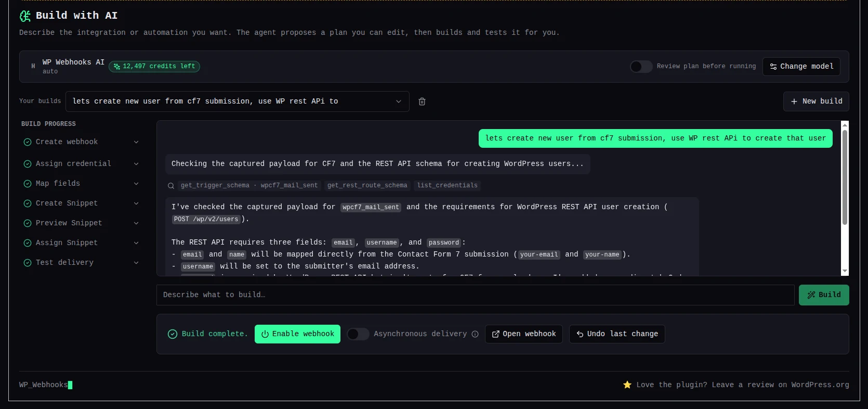
Task: Expand the Preview Snippet step chevron
Action: pyautogui.click(x=136, y=223)
